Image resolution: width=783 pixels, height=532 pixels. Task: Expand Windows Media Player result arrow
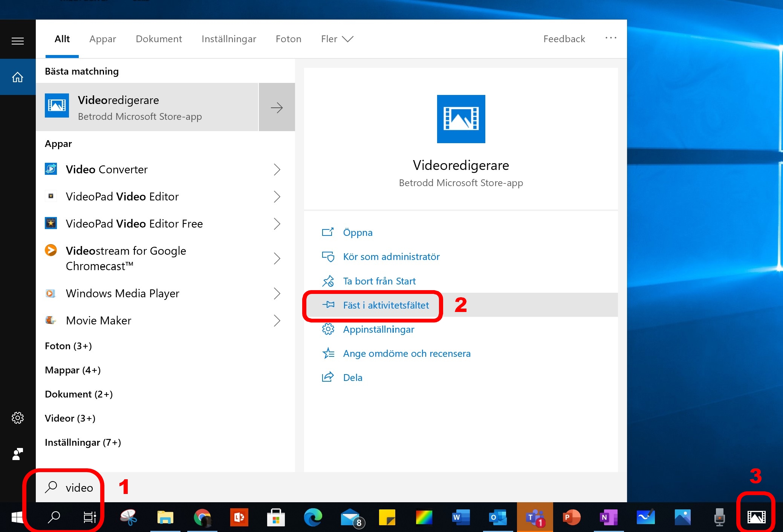(x=277, y=293)
